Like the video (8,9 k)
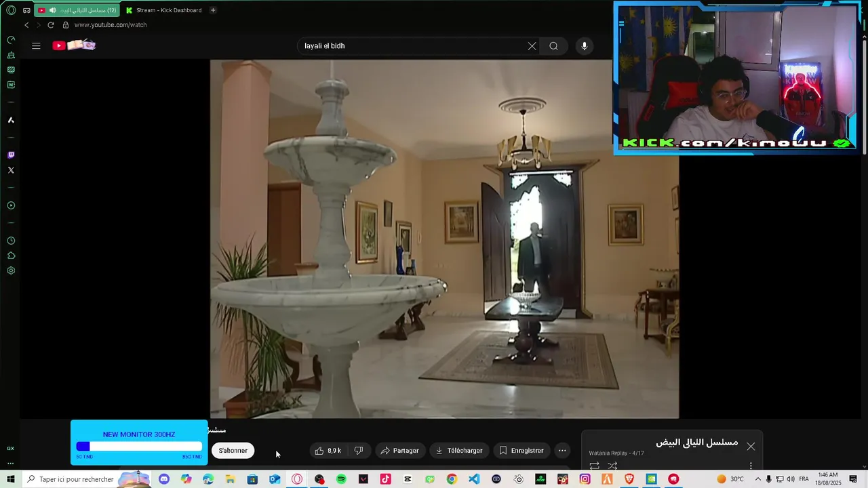 click(x=328, y=451)
